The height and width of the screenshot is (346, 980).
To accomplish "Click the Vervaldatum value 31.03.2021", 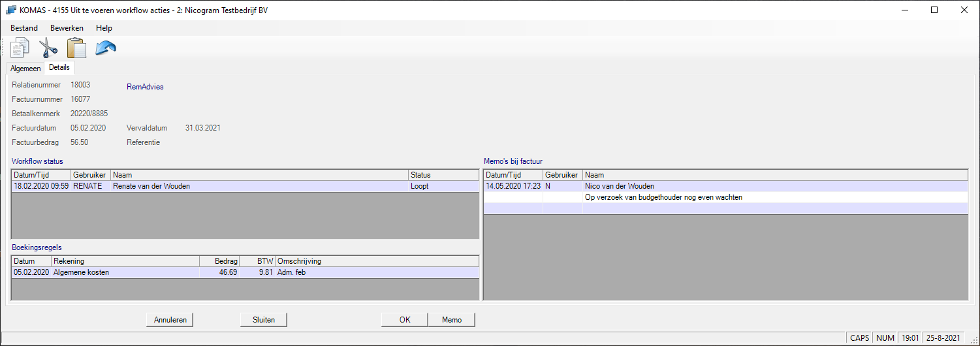I will (x=203, y=128).
